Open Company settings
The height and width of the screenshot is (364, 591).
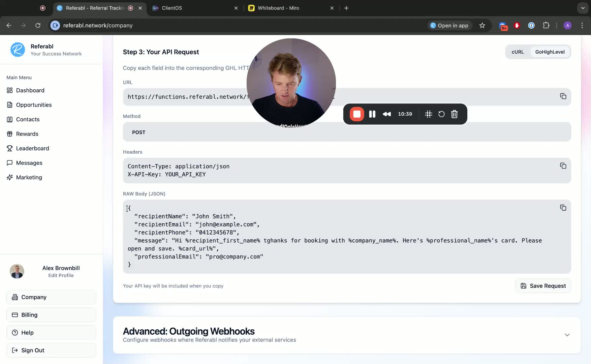click(51, 297)
